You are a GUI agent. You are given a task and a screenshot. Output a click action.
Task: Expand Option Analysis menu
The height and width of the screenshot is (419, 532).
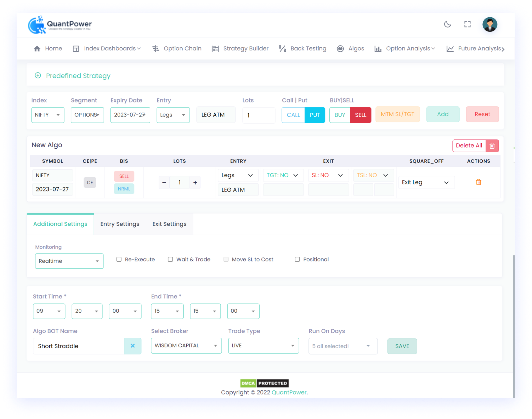click(404, 48)
